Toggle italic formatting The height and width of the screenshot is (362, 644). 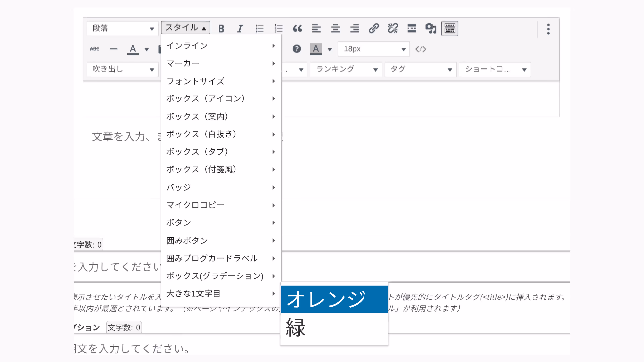pyautogui.click(x=240, y=28)
